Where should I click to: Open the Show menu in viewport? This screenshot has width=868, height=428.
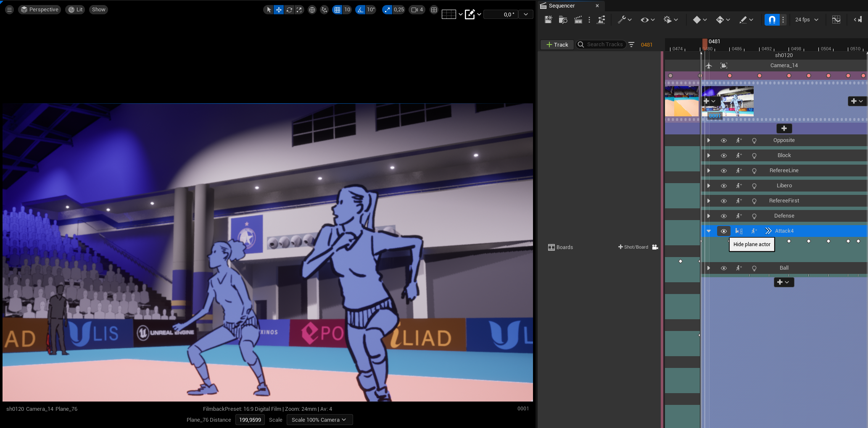click(x=99, y=10)
